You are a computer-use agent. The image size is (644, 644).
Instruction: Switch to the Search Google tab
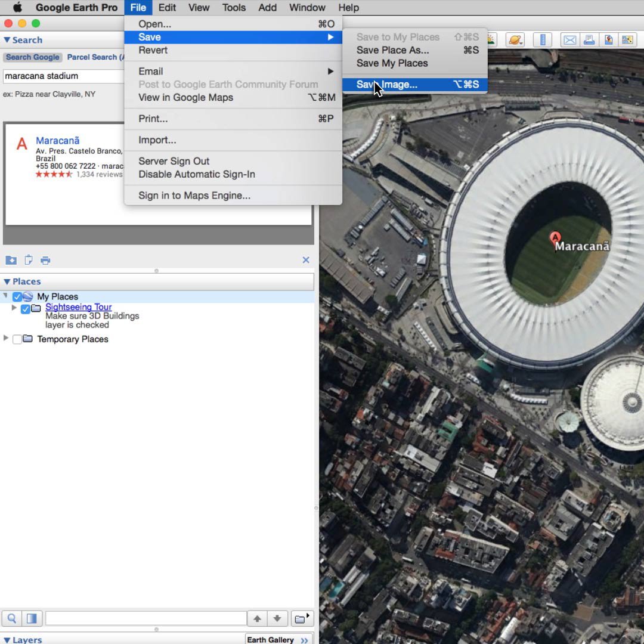pos(32,57)
